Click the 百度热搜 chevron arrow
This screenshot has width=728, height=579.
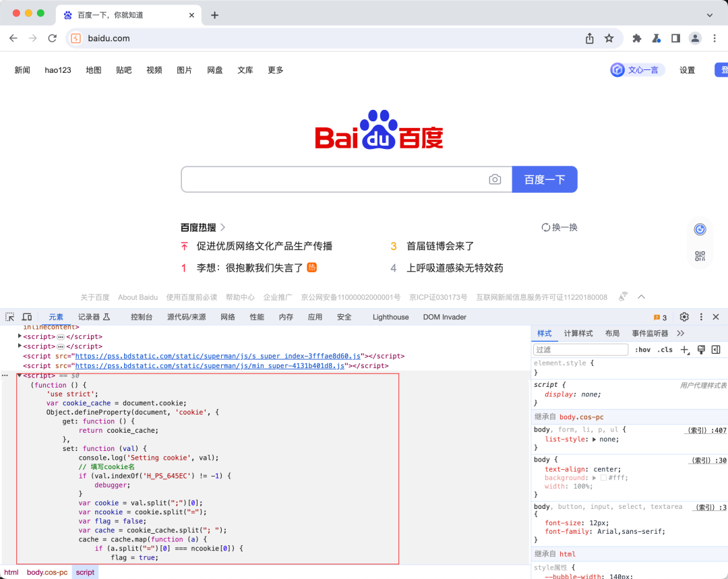click(x=223, y=227)
